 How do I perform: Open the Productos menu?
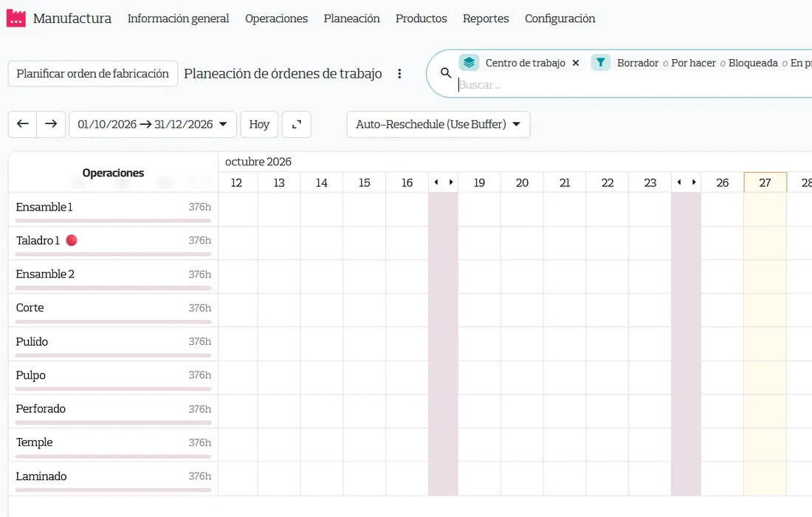pyautogui.click(x=421, y=18)
